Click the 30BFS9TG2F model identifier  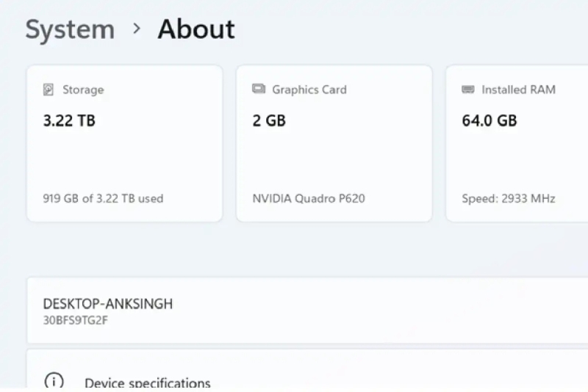tap(77, 320)
